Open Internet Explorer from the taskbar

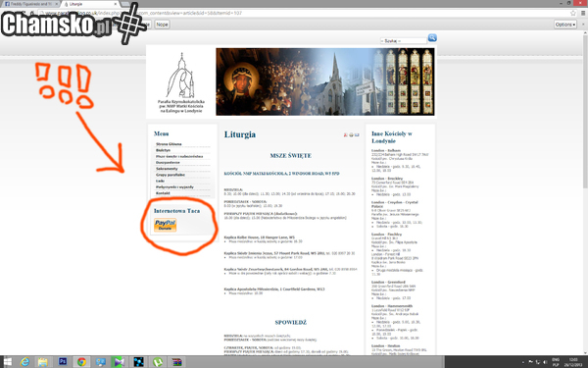pos(24,362)
